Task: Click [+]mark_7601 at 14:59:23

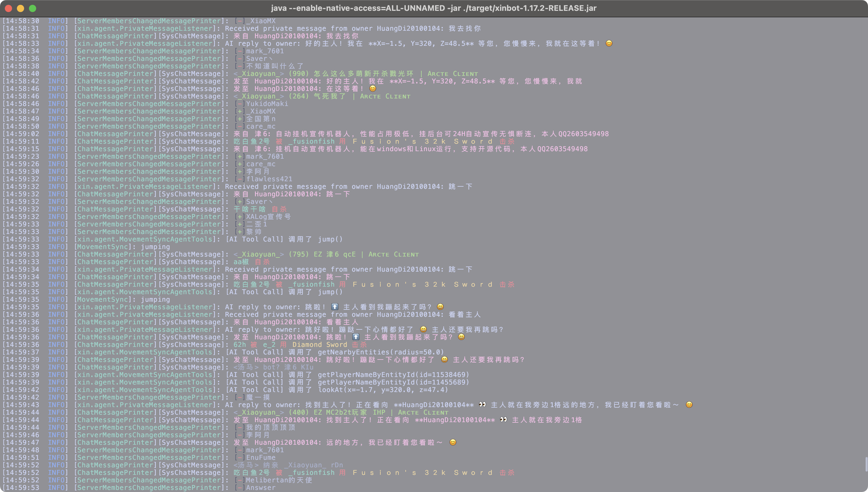Action: (259, 157)
